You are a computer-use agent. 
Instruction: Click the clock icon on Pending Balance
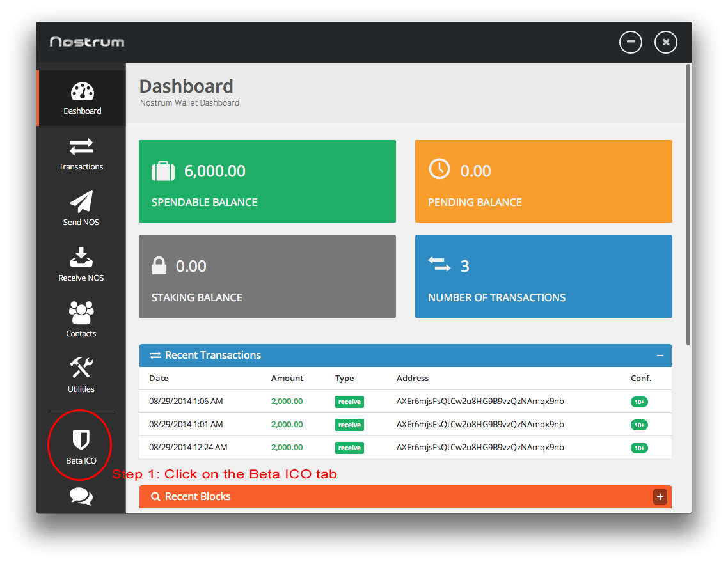pyautogui.click(x=439, y=169)
